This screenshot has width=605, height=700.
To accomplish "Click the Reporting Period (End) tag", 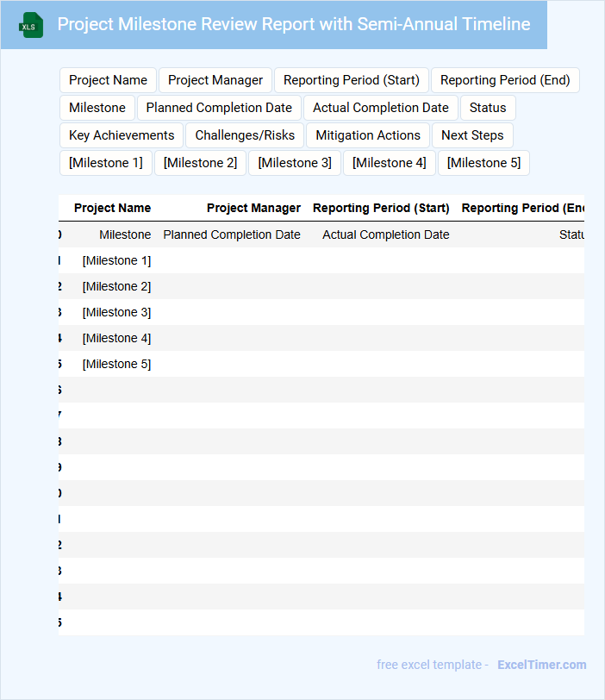I will tap(505, 80).
